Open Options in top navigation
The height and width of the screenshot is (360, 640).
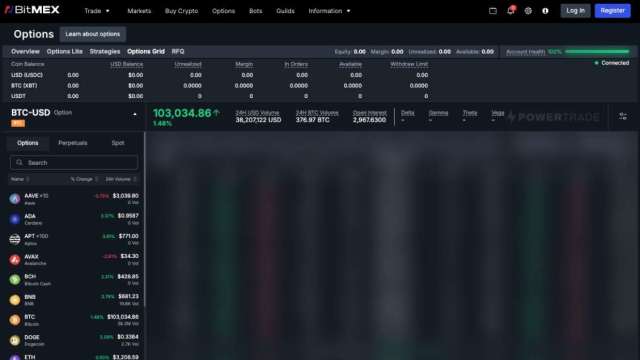223,11
